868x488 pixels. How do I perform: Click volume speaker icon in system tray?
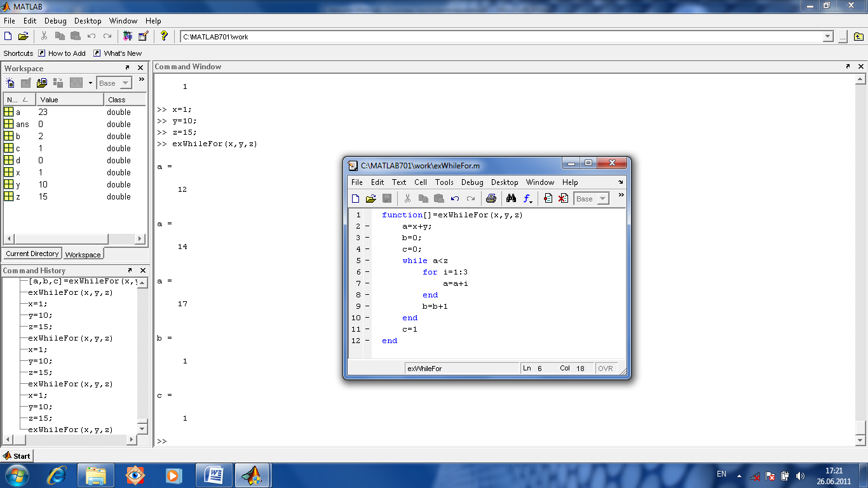point(800,476)
